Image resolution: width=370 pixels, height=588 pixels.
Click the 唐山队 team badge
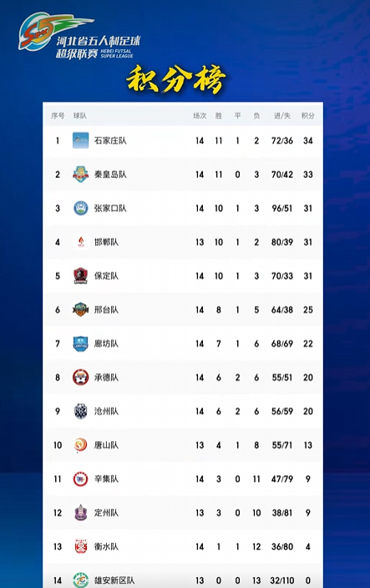pyautogui.click(x=80, y=444)
